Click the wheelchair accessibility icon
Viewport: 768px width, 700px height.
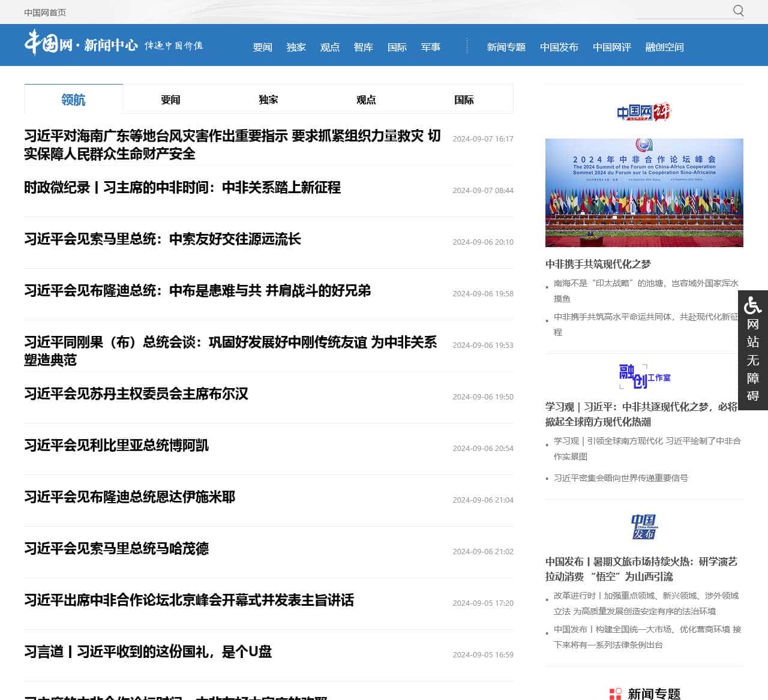753,305
